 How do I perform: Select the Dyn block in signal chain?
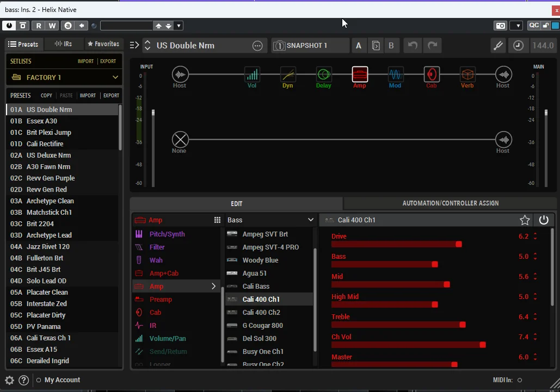[288, 74]
